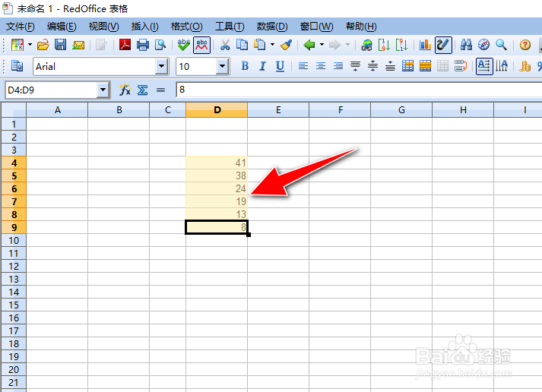Toggle italic formatting
The height and width of the screenshot is (392, 542).
[x=262, y=65]
